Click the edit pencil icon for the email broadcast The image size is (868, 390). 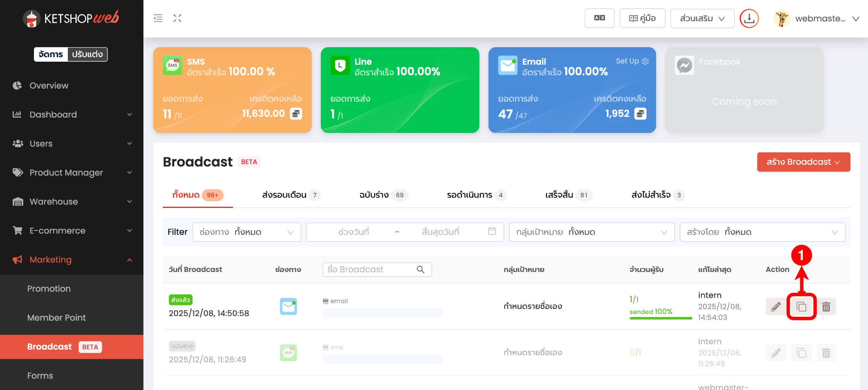click(776, 307)
